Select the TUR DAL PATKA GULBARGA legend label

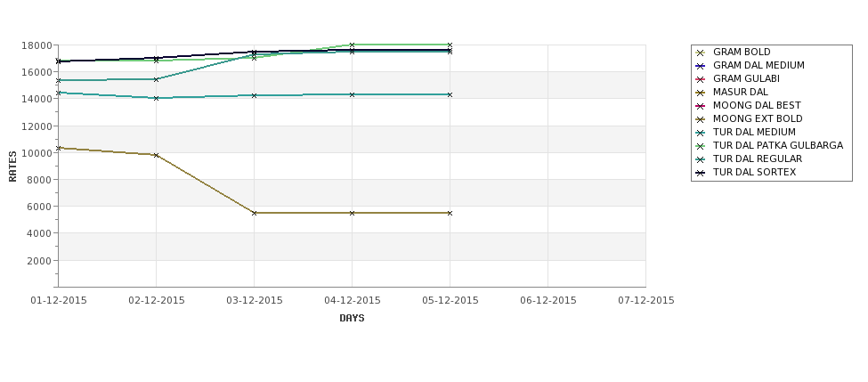point(778,146)
